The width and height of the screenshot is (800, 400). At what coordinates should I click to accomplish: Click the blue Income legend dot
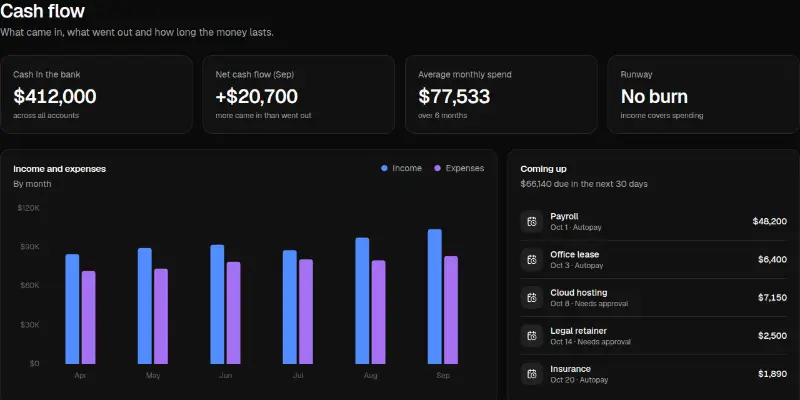pos(384,168)
